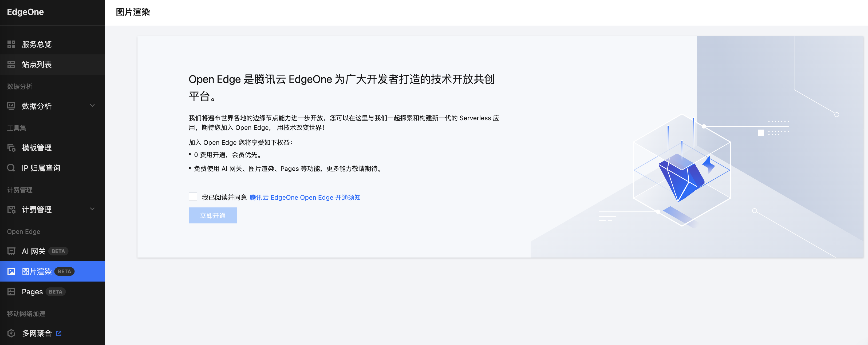Image resolution: width=868 pixels, height=345 pixels.
Task: Click the external link icon beside 多网聚合
Action: point(59,333)
